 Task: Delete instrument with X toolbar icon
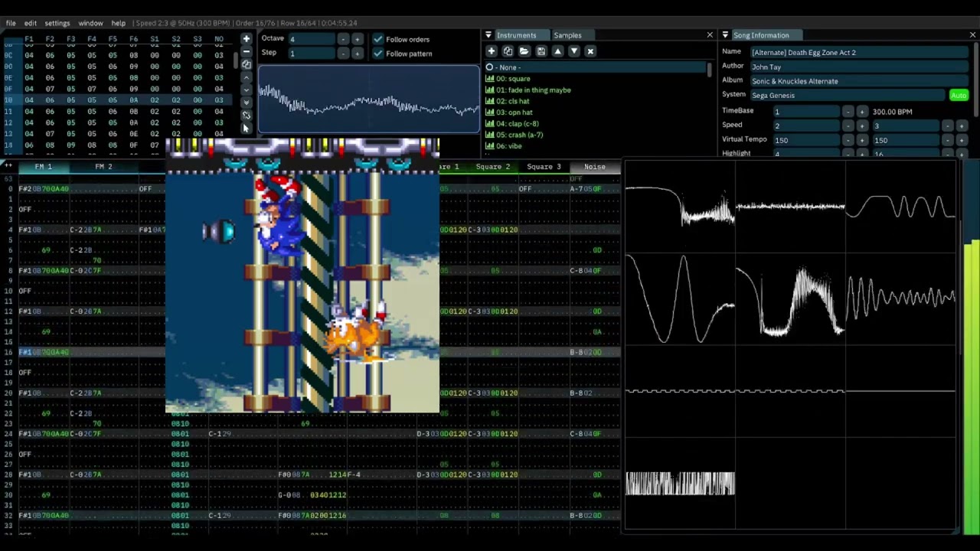click(590, 51)
